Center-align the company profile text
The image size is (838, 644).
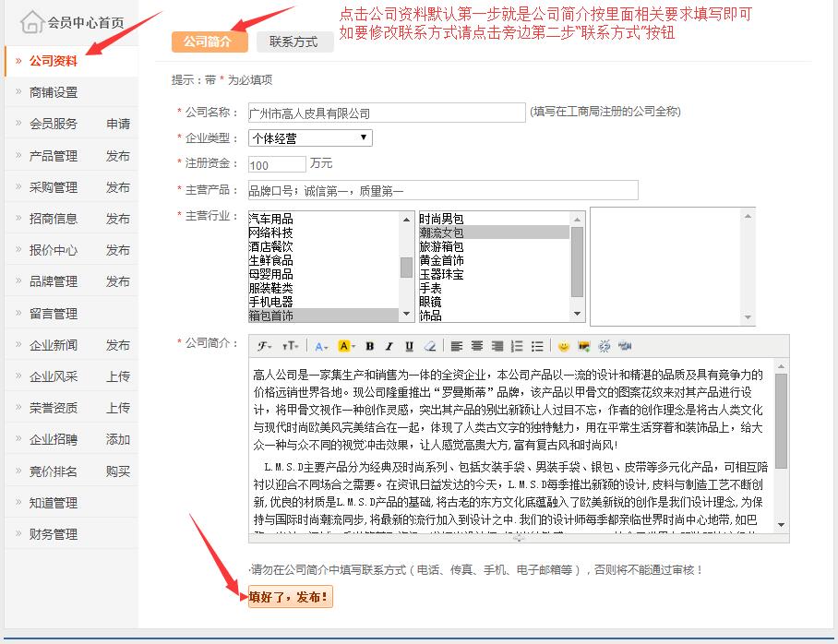(477, 346)
